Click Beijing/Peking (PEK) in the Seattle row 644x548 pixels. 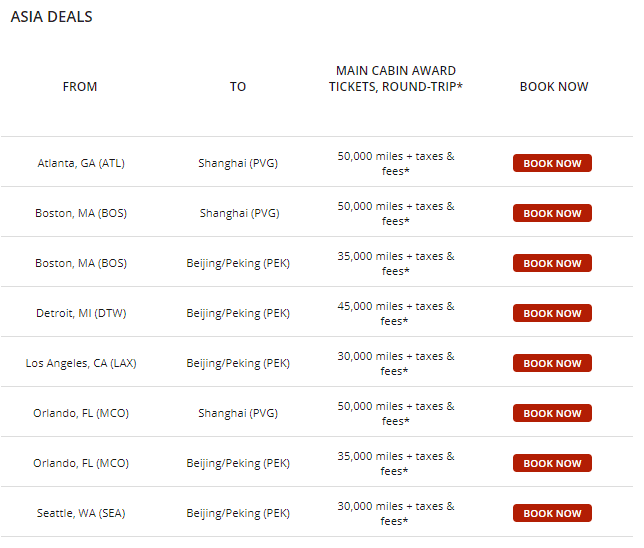tap(238, 513)
